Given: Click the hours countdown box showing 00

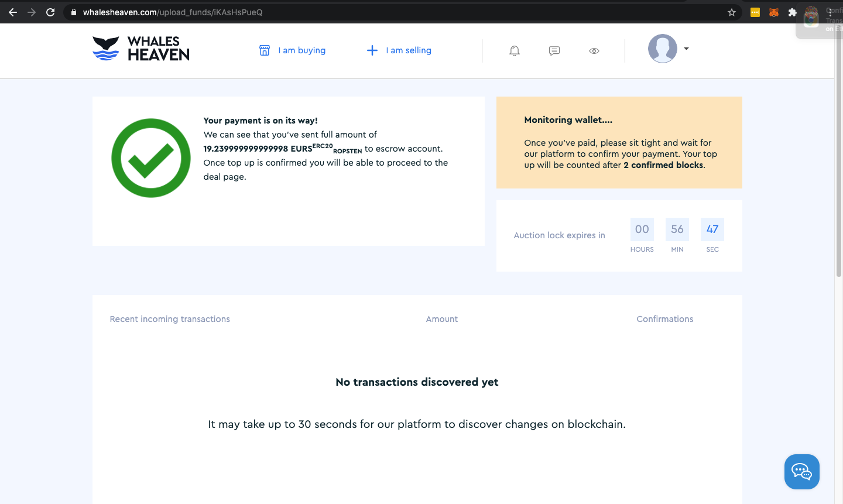Looking at the screenshot, I should (642, 229).
